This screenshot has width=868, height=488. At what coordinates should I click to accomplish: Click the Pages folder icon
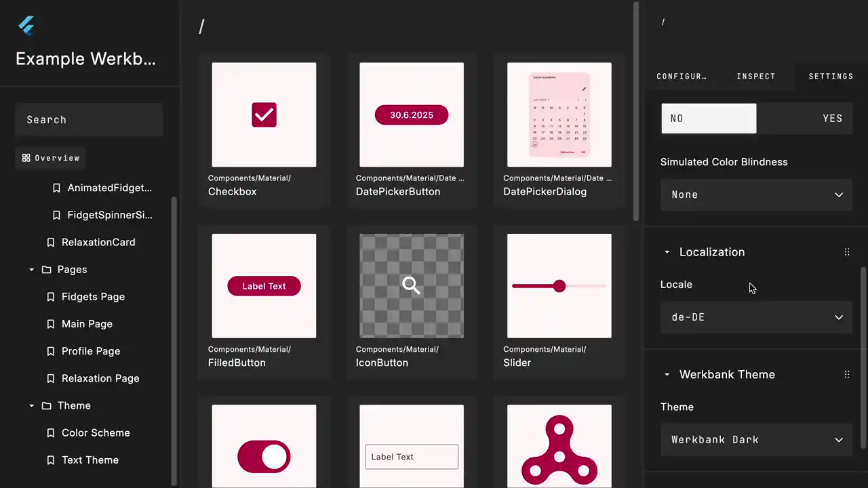tap(46, 269)
